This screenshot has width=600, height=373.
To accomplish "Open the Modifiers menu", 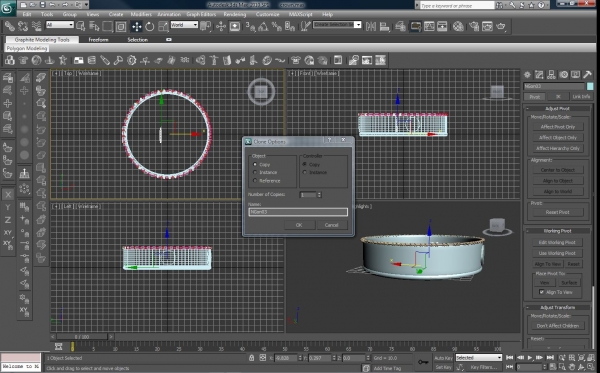I will pos(141,14).
